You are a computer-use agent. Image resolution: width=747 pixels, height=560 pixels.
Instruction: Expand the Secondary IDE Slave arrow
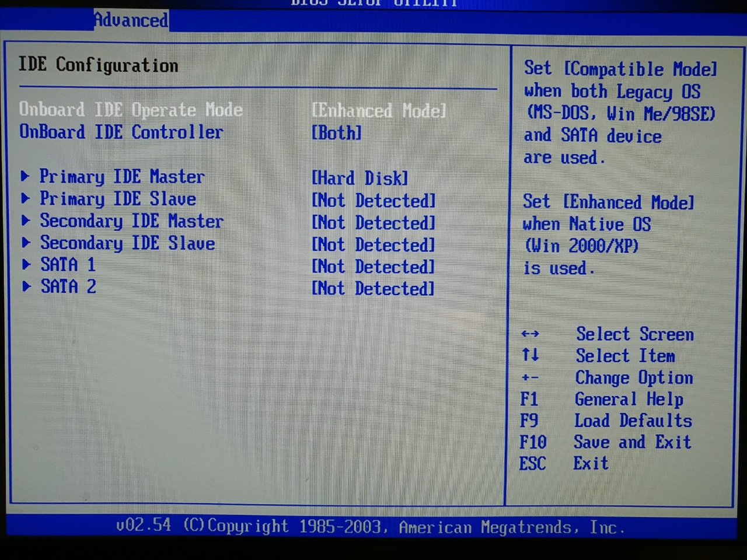click(x=26, y=242)
